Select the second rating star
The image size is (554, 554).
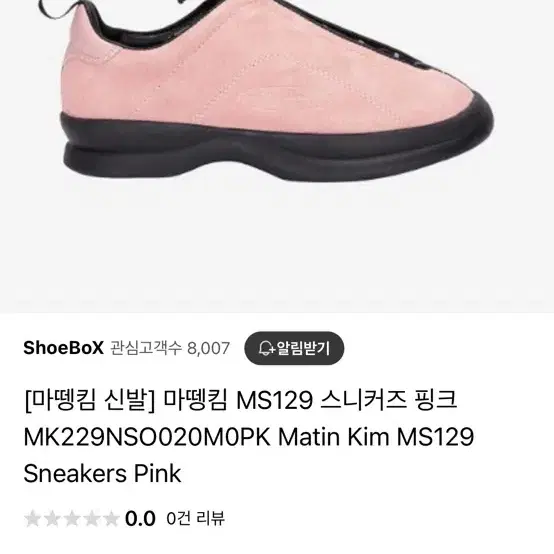[x=52, y=519]
